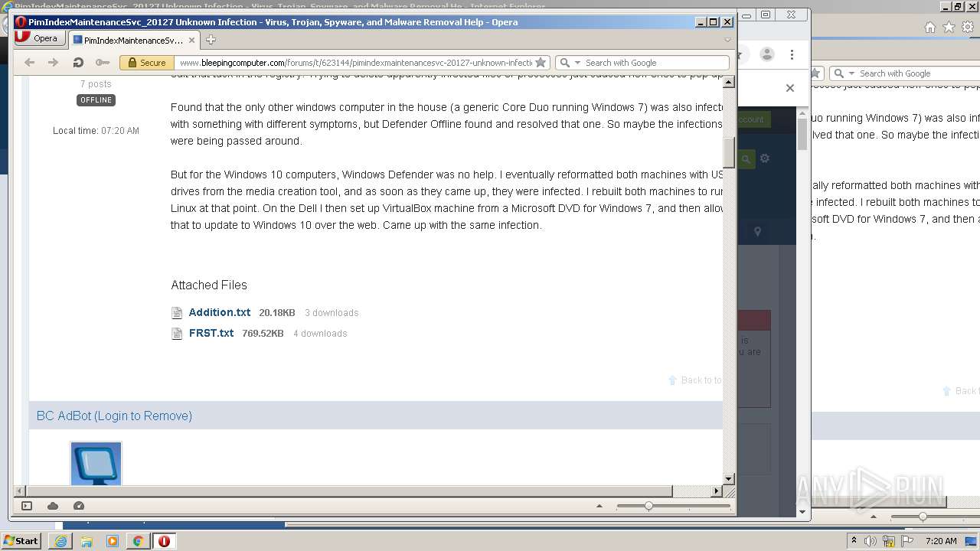Viewport: 980px width, 551px height.
Task: Open the Internet Explorer home icon
Action: pos(929,28)
